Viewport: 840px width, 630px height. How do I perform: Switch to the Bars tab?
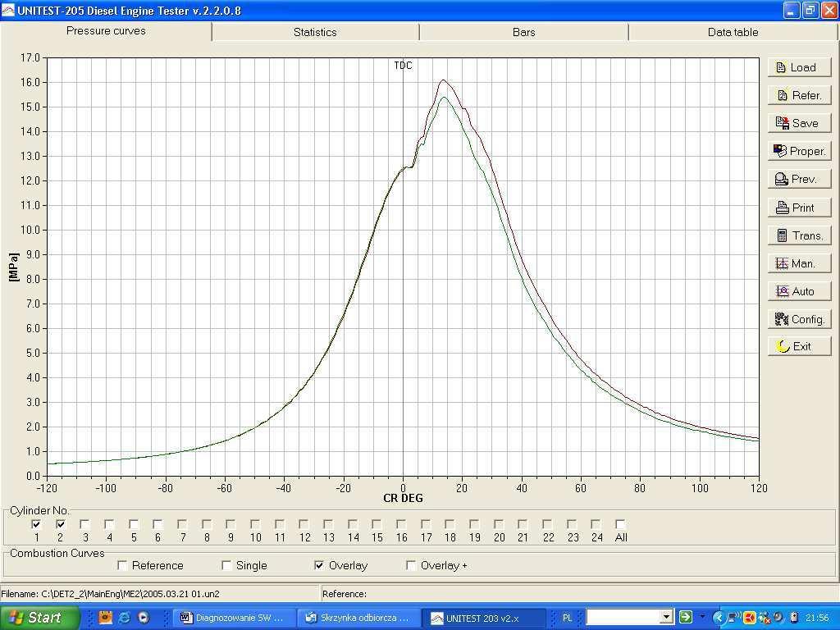tap(523, 32)
